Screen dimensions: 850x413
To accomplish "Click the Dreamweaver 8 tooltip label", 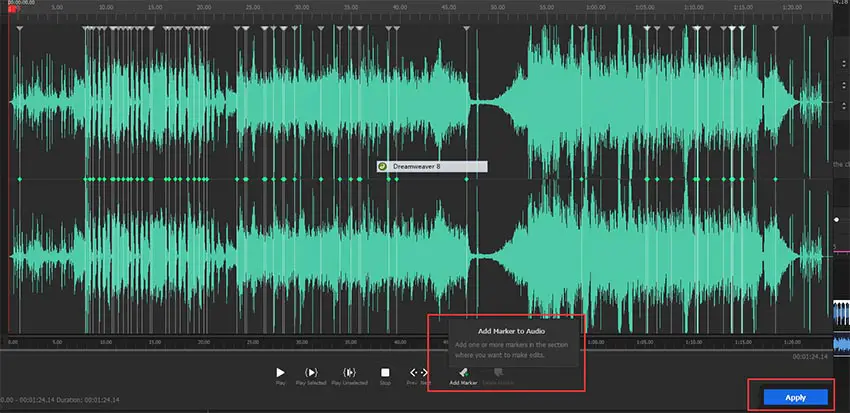I will (x=432, y=166).
